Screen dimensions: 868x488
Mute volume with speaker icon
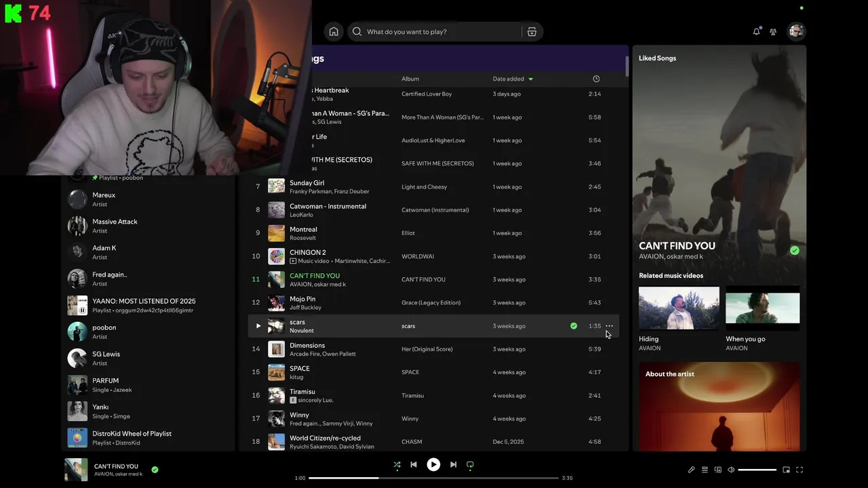[731, 470]
